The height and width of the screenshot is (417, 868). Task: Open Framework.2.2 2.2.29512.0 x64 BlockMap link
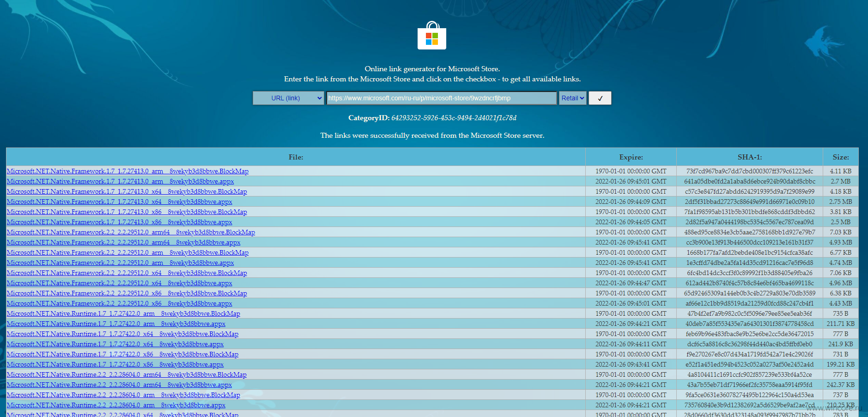(x=127, y=273)
